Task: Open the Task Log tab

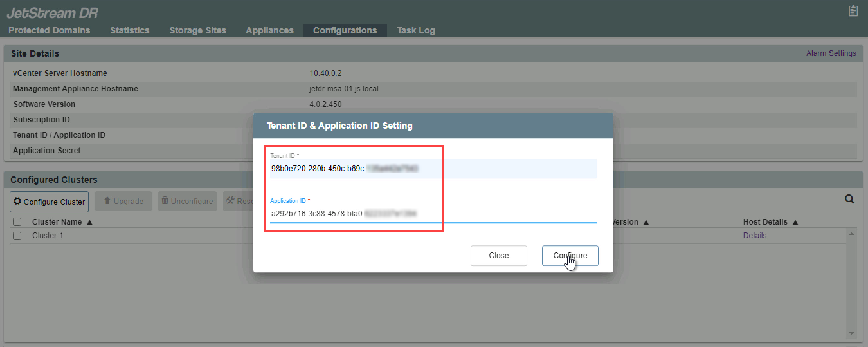Action: coord(415,30)
